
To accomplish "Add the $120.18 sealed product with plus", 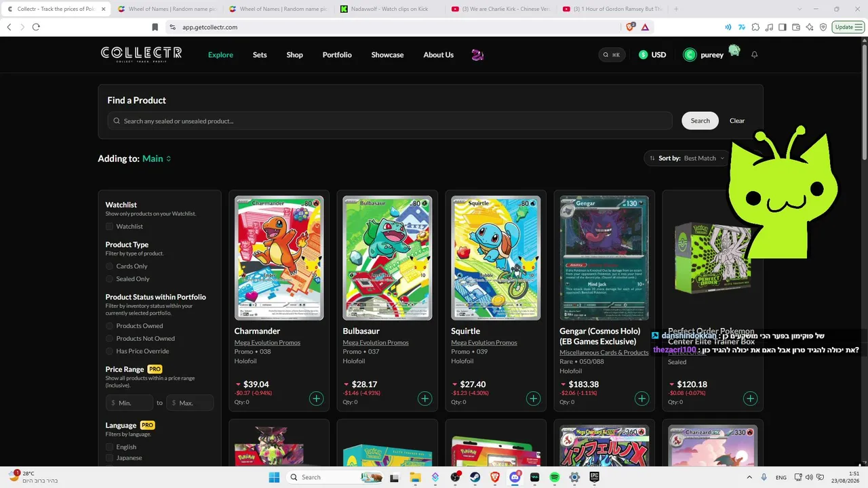I will coord(750,399).
